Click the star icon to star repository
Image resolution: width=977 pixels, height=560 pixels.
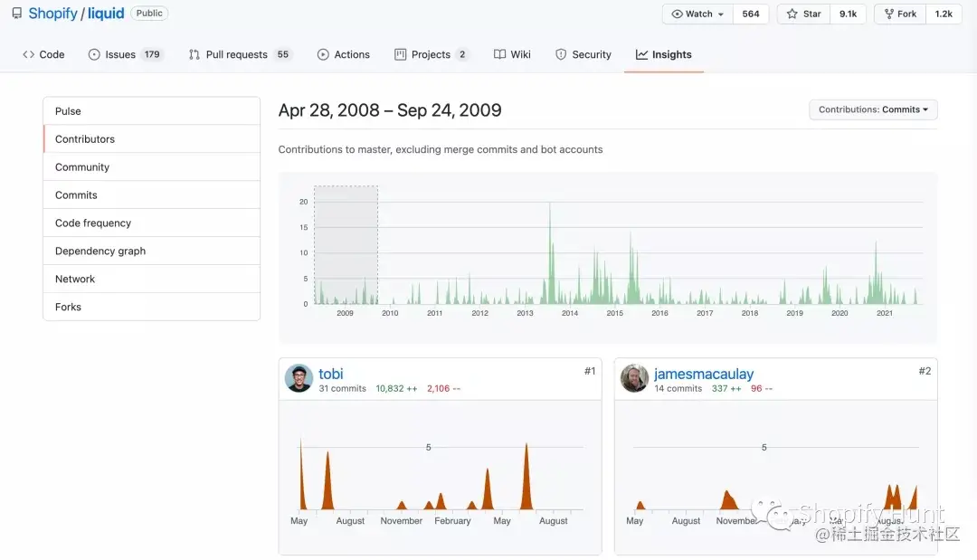pyautogui.click(x=792, y=14)
